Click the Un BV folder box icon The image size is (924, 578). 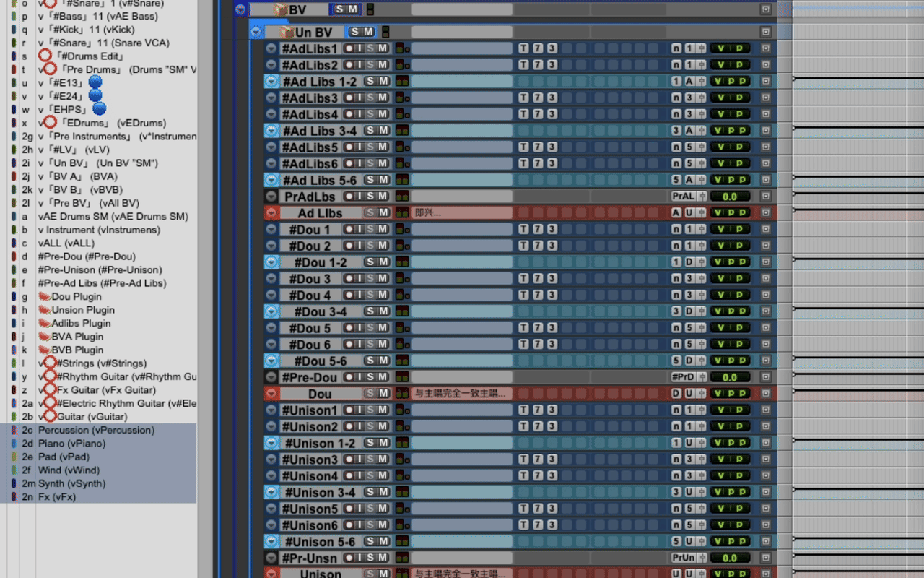(x=287, y=32)
